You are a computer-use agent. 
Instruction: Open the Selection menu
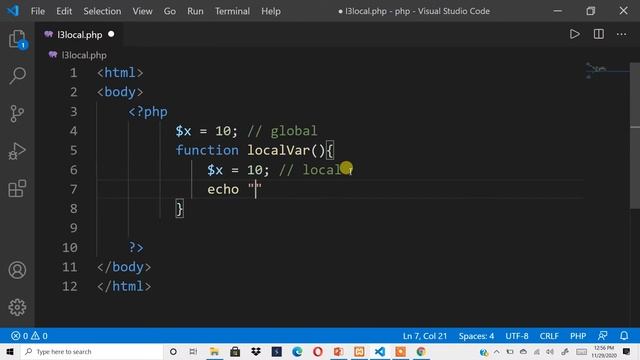pos(102,11)
